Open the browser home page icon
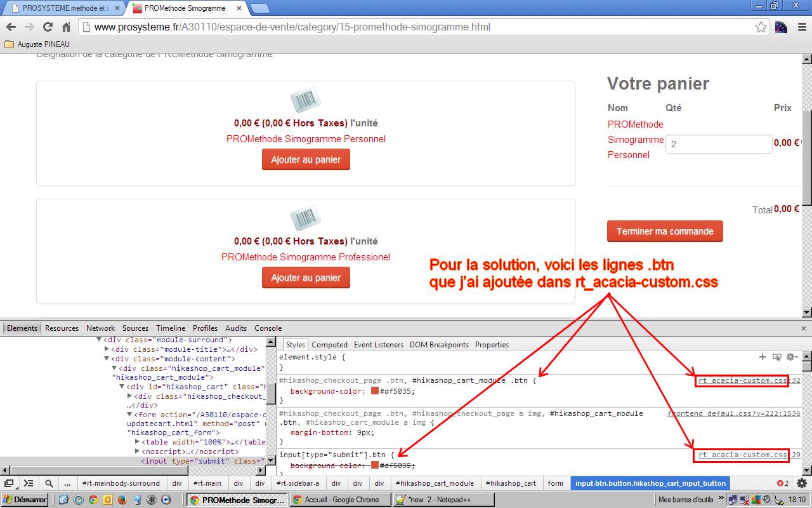 coord(66,27)
